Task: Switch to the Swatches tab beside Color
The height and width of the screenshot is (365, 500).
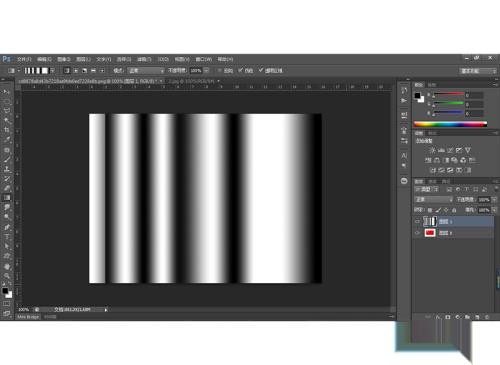Action: point(432,85)
